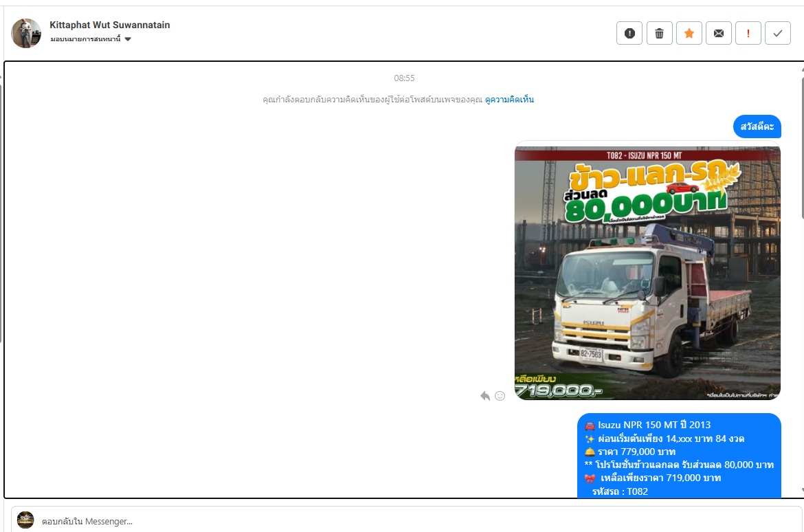Click the Kittaphat Wut Suwannatain name
This screenshot has width=804, height=532.
110,25
